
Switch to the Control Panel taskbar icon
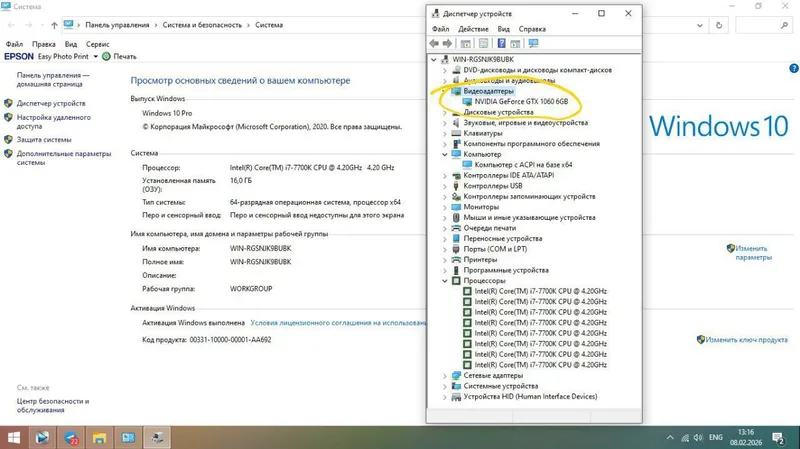pyautogui.click(x=128, y=438)
